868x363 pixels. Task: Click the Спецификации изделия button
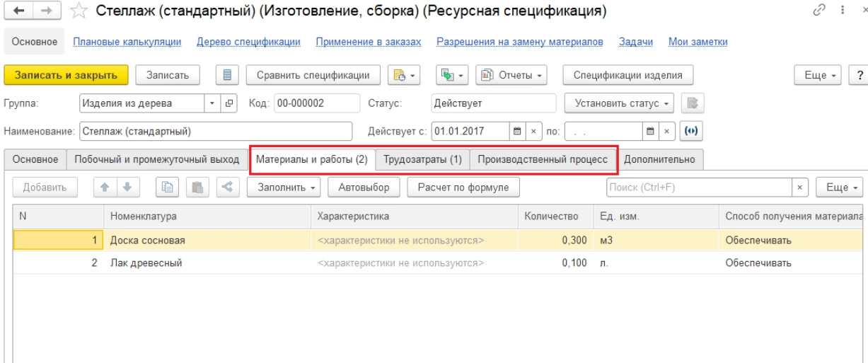pyautogui.click(x=628, y=74)
